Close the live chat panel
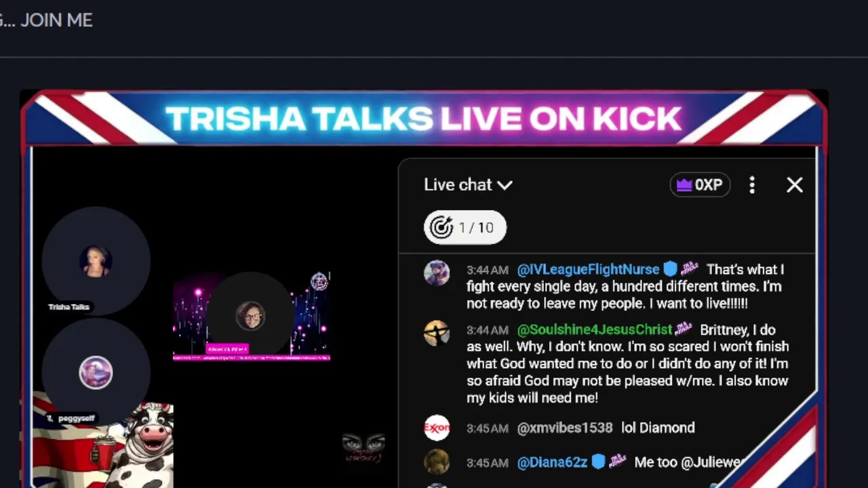 pyautogui.click(x=795, y=185)
